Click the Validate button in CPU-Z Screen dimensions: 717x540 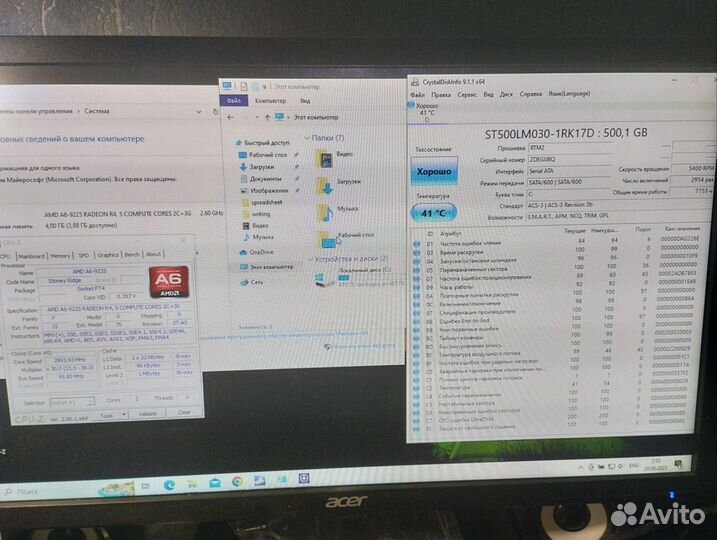pos(147,414)
